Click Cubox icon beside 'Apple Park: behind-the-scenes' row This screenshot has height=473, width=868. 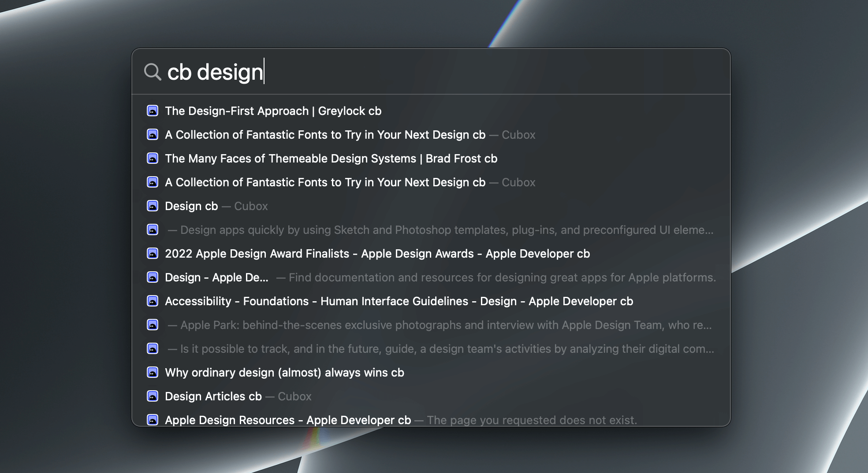tap(153, 325)
